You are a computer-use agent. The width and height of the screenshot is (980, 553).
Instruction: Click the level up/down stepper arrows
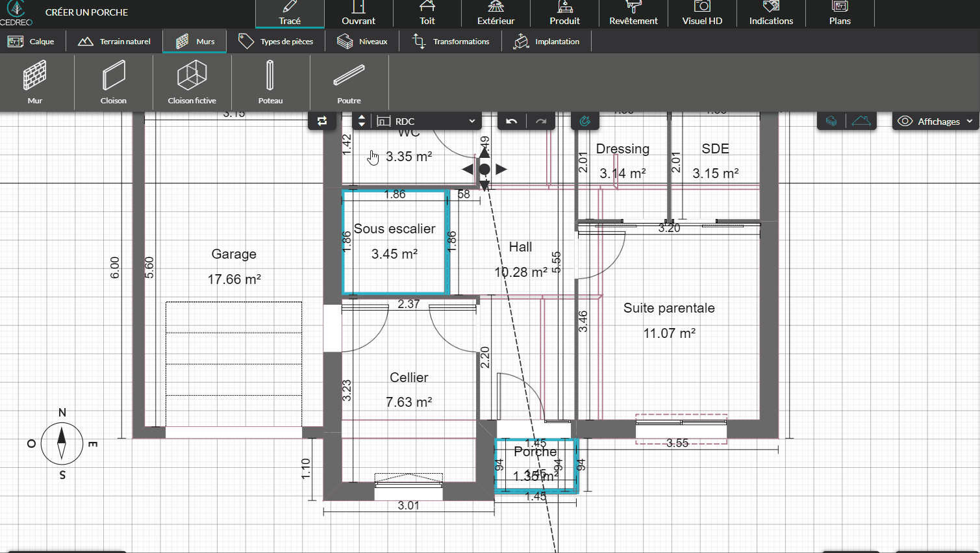coord(362,122)
